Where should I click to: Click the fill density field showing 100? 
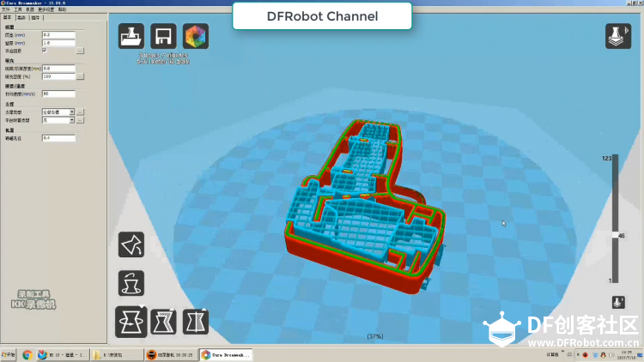coord(58,76)
